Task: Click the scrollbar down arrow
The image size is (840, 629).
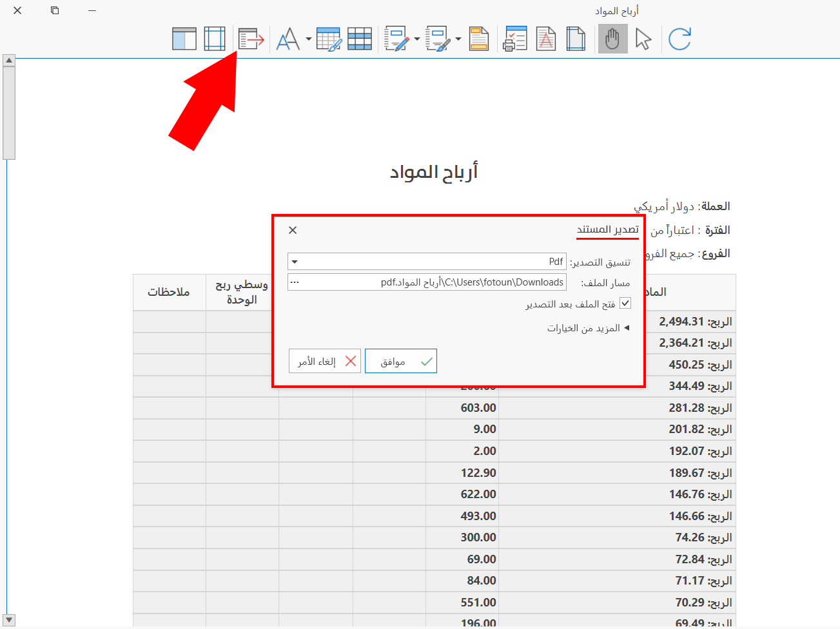Action: click(x=9, y=620)
